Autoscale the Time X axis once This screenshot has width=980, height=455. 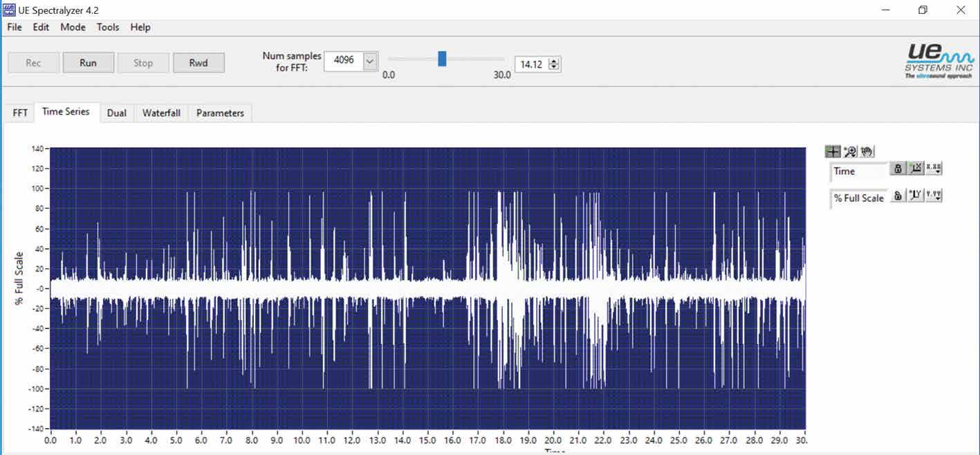916,168
